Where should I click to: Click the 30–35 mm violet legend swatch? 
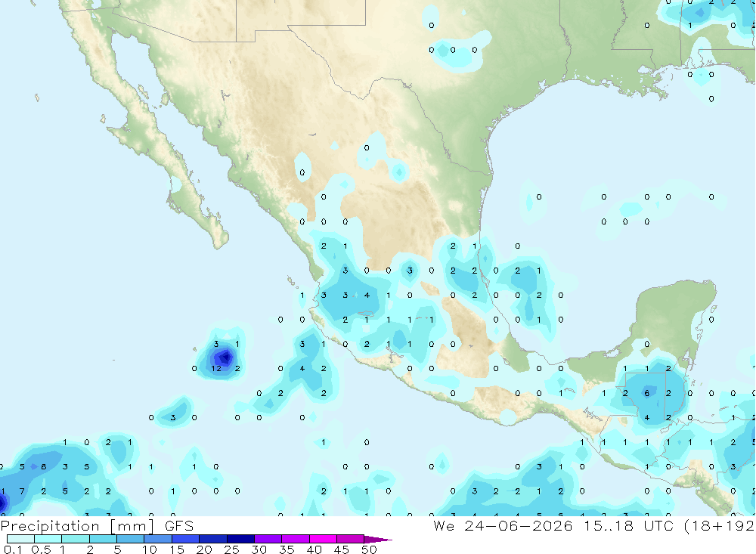tap(268, 539)
